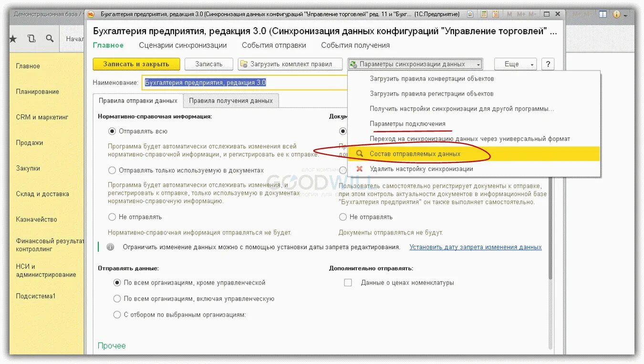Open the Еще dropdown menu

[x=515, y=64]
